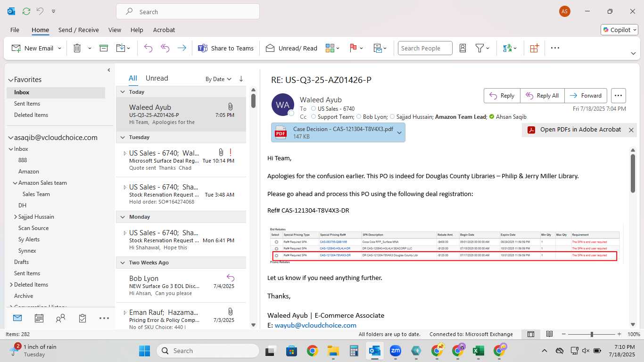Image resolution: width=644 pixels, height=362 pixels.
Task: Switch to Calendar view icon
Action: 39,318
